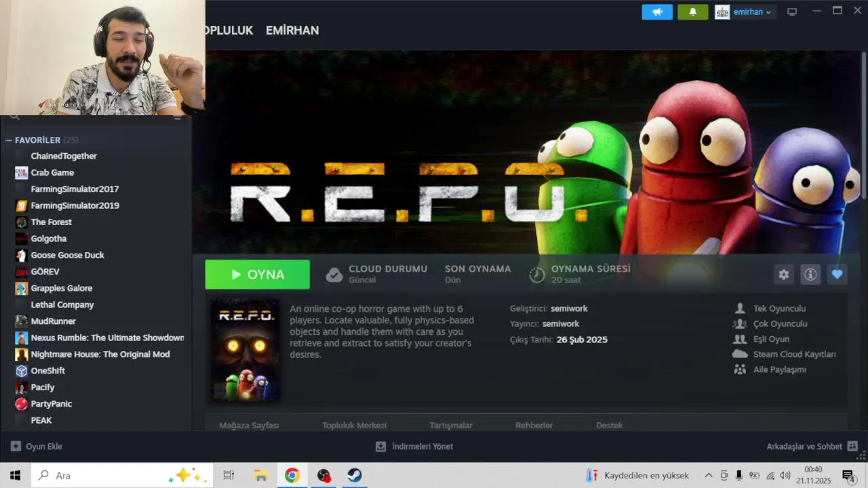This screenshot has height=488, width=868.
Task: Click the İndirmeleri Yönet download icon
Action: click(x=380, y=446)
